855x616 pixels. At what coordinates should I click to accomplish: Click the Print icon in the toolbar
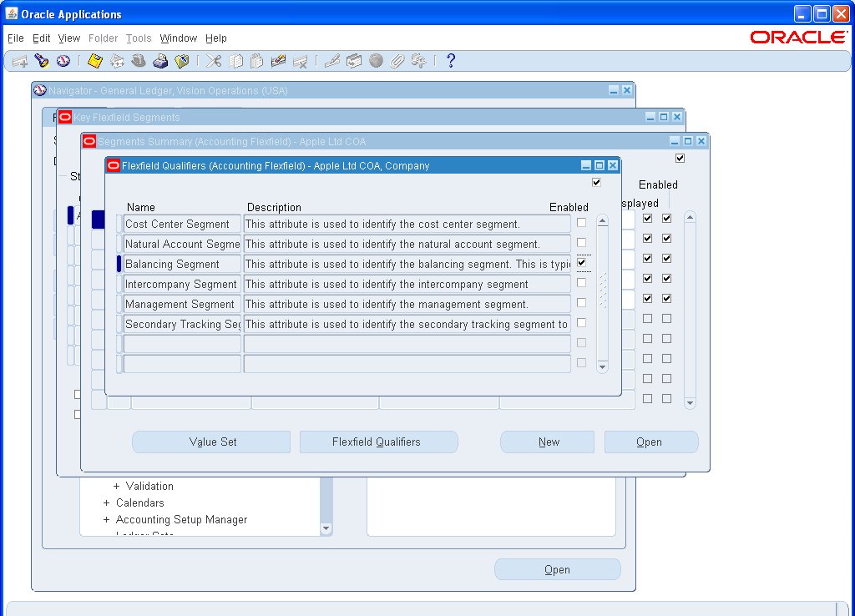[x=160, y=60]
